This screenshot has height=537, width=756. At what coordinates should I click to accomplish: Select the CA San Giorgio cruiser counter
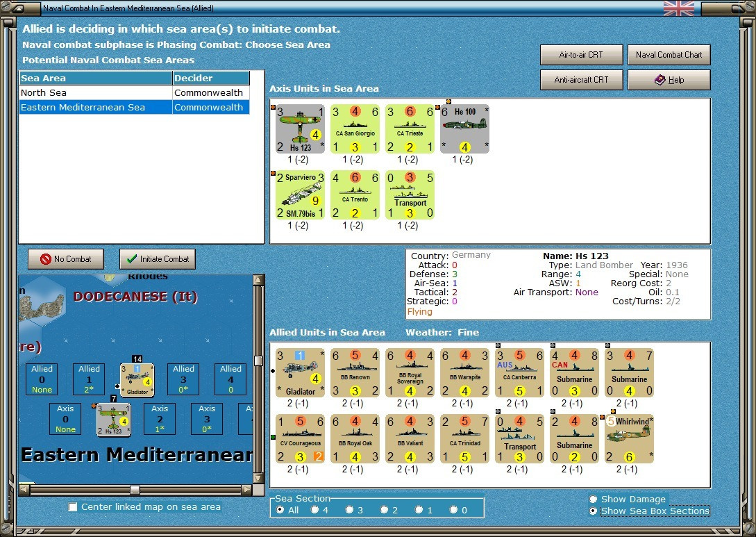click(x=355, y=129)
